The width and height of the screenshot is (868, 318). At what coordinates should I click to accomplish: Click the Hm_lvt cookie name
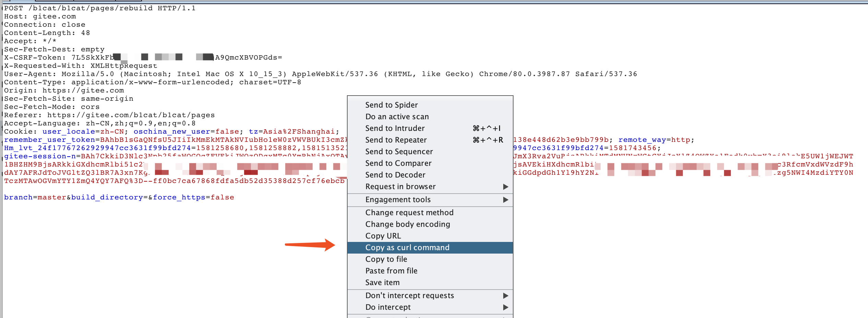tap(97, 148)
